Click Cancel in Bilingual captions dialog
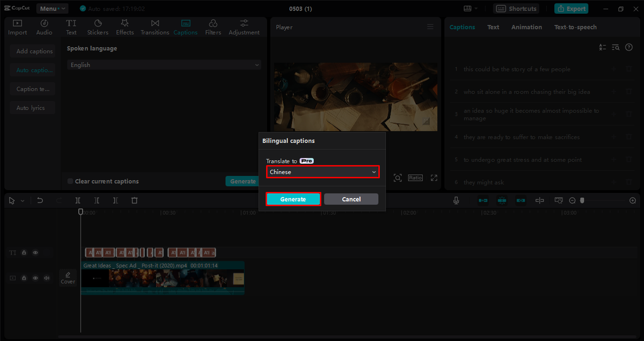Image resolution: width=644 pixels, height=341 pixels. [351, 199]
